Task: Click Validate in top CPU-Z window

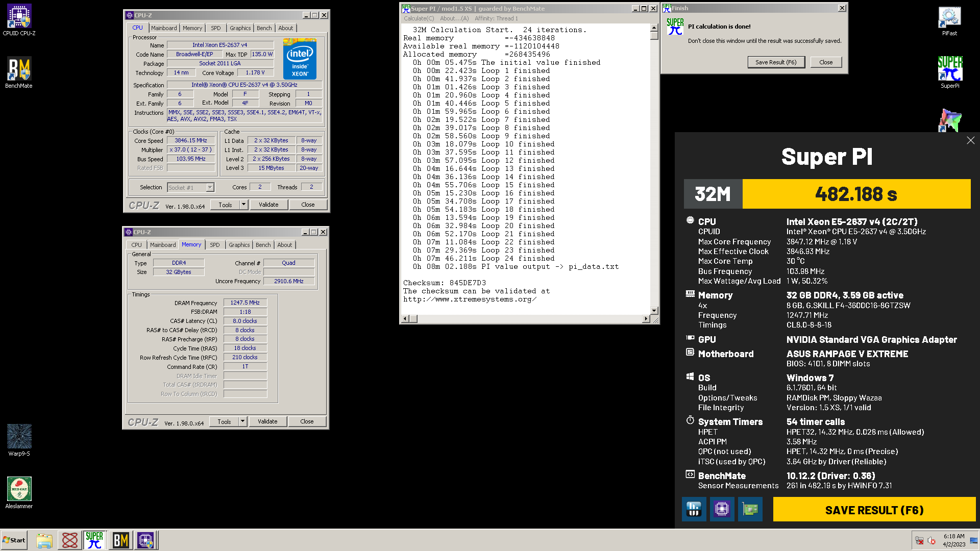Action: point(268,205)
